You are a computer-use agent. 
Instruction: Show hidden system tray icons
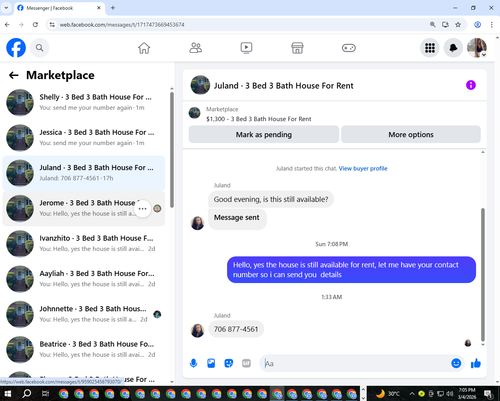[x=412, y=394]
